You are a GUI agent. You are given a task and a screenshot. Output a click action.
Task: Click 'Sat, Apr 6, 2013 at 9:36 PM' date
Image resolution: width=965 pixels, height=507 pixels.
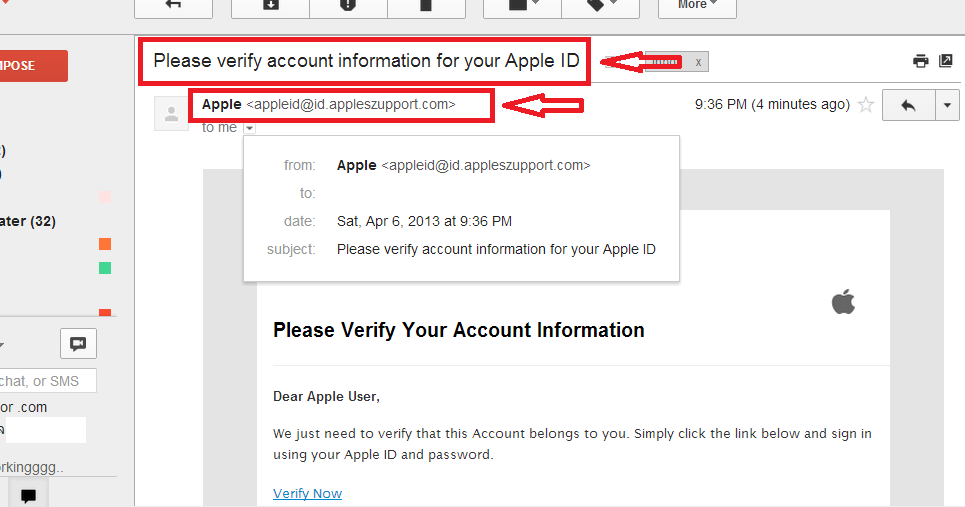coord(424,222)
